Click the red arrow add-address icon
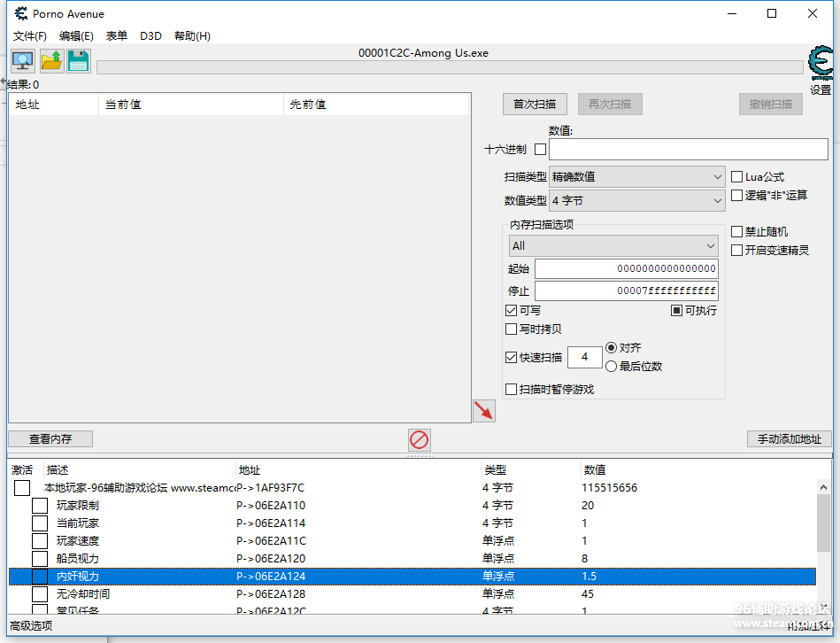 [x=483, y=410]
